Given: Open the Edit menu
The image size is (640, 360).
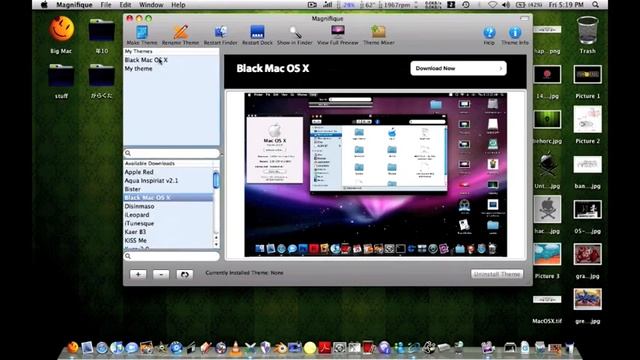Looking at the screenshot, I should pyautogui.click(x=125, y=5).
